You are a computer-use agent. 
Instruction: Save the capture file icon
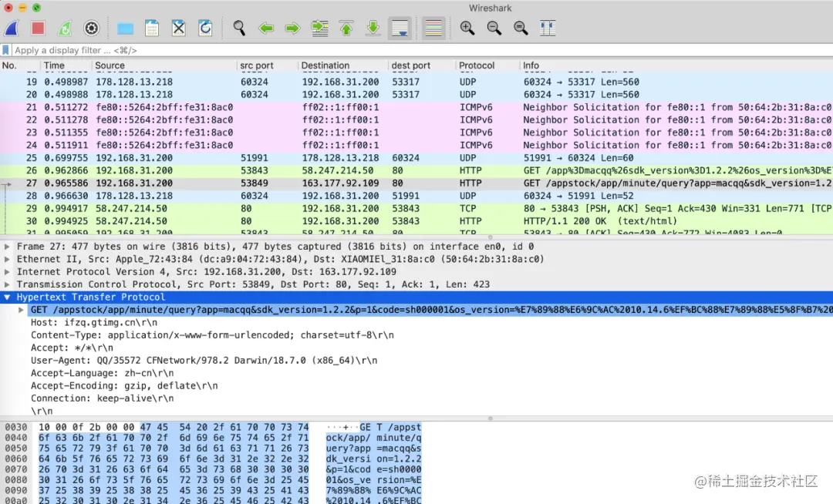point(152,28)
